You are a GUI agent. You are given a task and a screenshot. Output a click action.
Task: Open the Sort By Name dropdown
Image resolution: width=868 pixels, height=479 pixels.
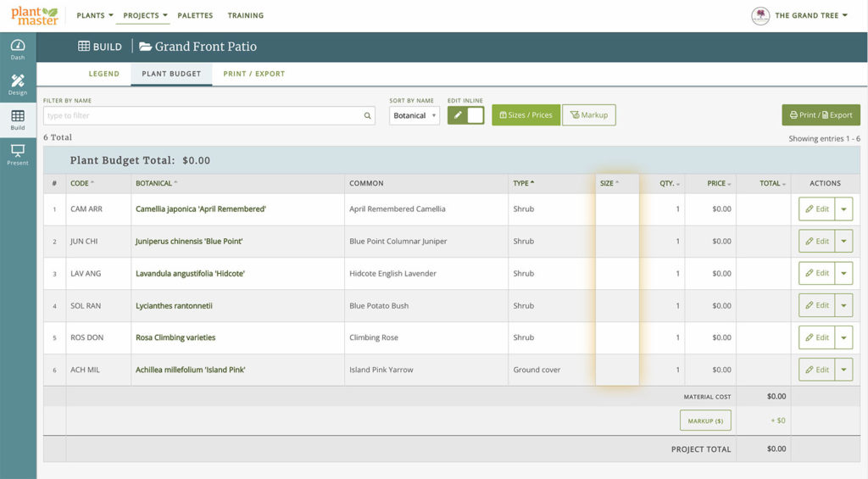(x=415, y=115)
